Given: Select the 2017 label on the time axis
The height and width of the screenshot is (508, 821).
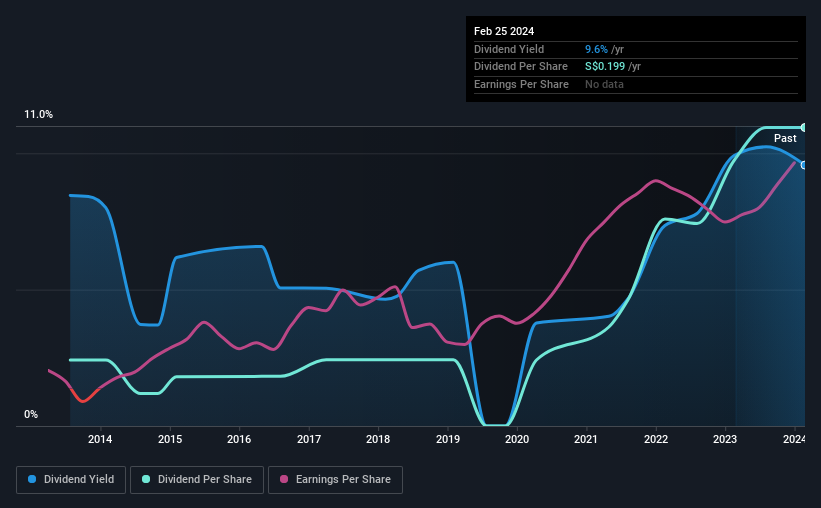Looking at the screenshot, I should point(309,439).
